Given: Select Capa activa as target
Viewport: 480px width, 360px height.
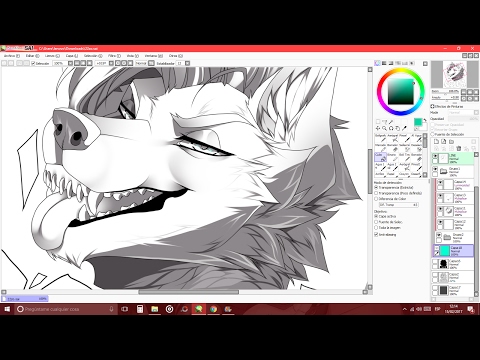Looking at the screenshot, I should pos(385,216).
